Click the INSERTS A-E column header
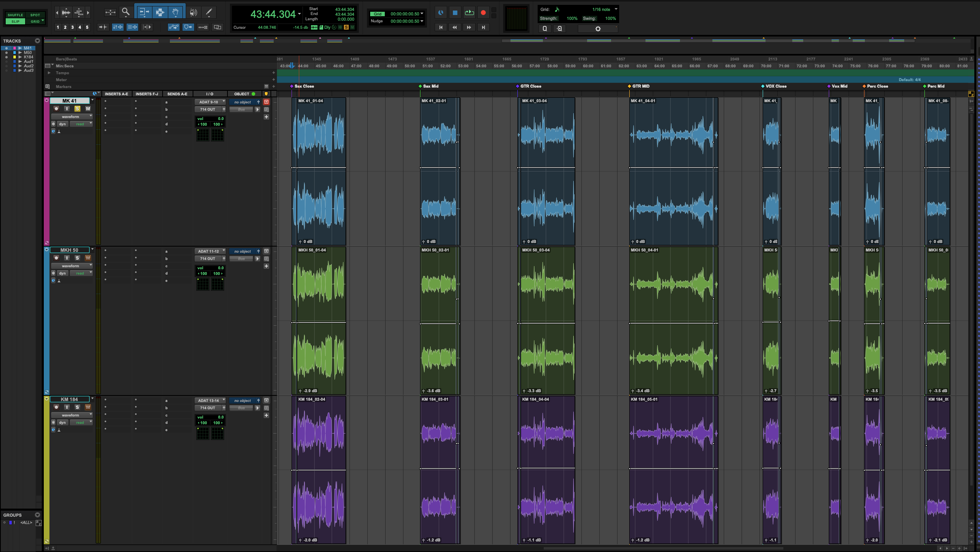980x552 pixels. click(x=116, y=94)
